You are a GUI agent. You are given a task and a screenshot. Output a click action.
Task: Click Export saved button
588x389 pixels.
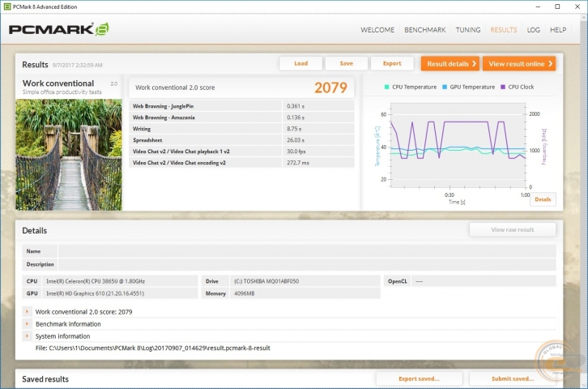point(419,378)
